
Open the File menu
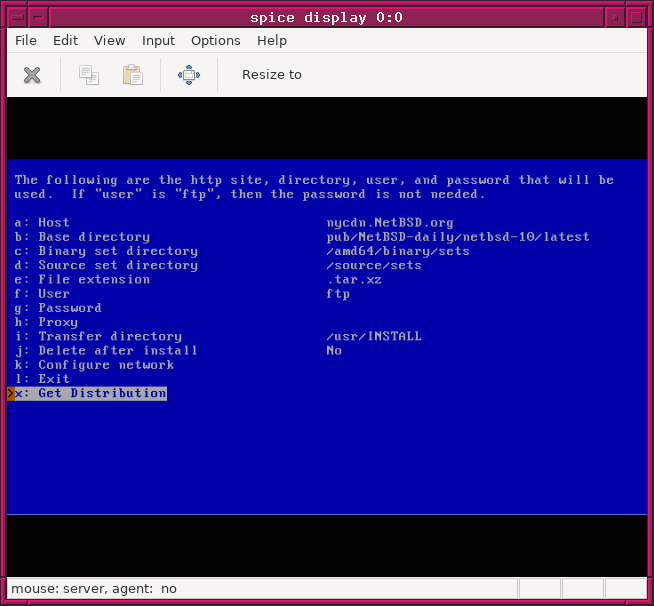click(x=26, y=41)
